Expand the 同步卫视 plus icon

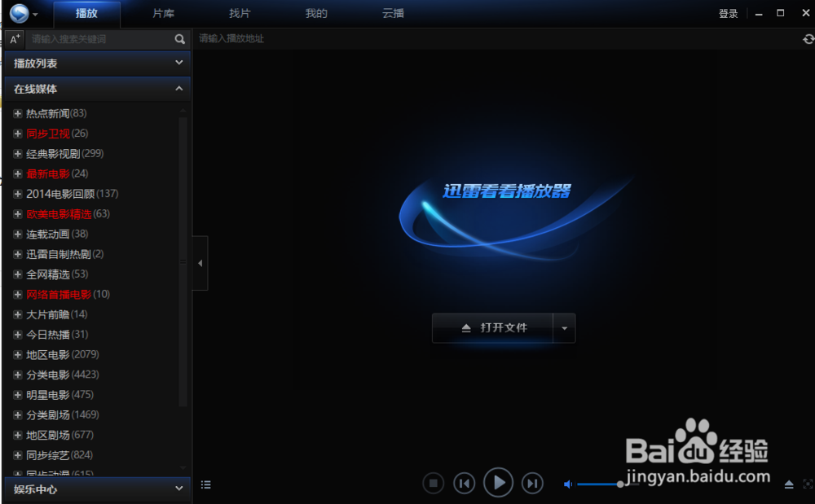17,134
